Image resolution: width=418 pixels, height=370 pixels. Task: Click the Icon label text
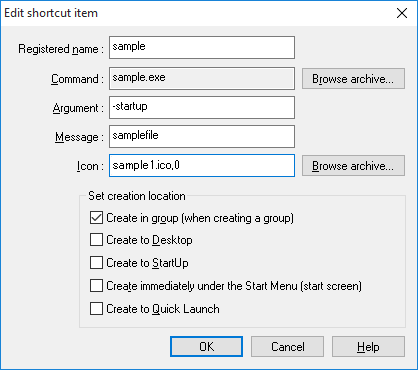(90, 166)
